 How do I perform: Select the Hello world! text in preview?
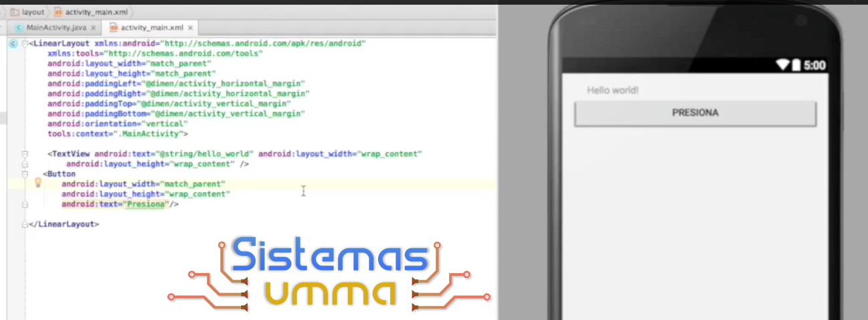[612, 90]
